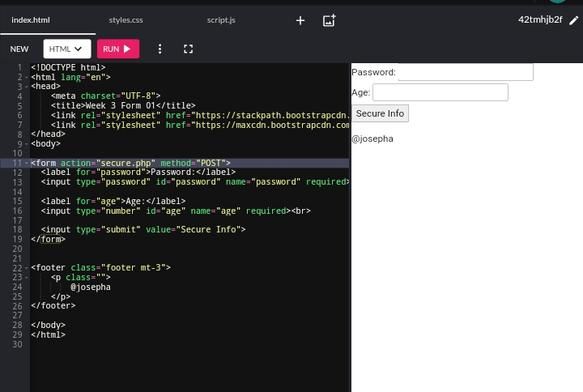Image resolution: width=583 pixels, height=392 pixels.
Task: Click the label for age code line
Action: [113, 201]
